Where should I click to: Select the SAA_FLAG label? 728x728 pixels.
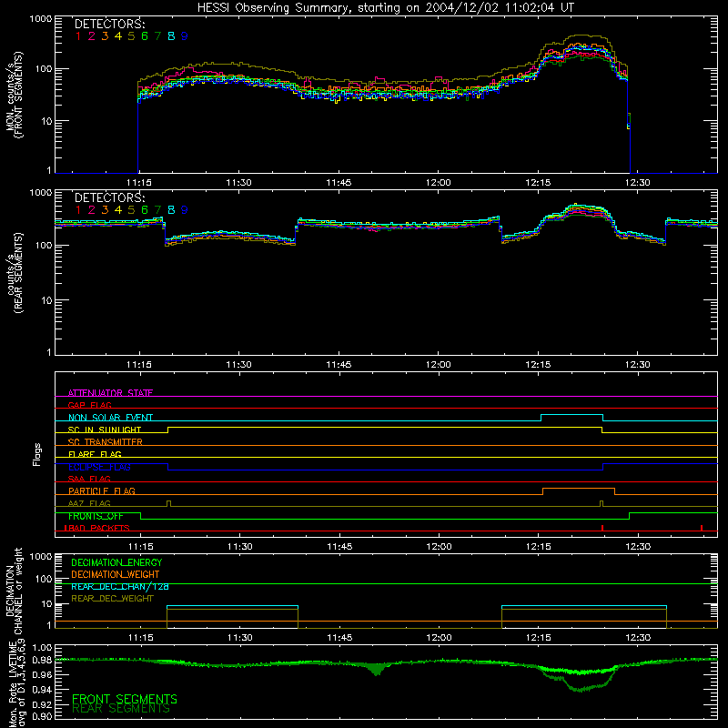89,479
